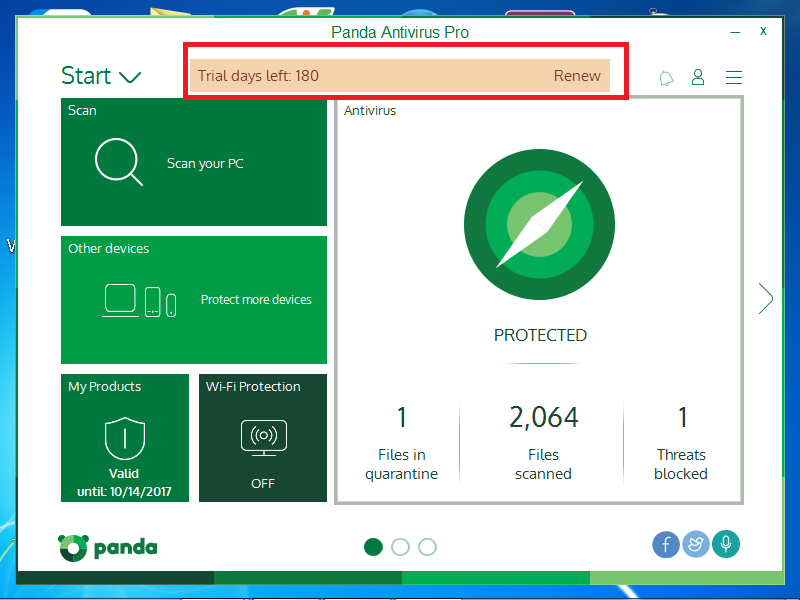This screenshot has height=600, width=800.
Task: Select Protect more devices tile
Action: 194,300
